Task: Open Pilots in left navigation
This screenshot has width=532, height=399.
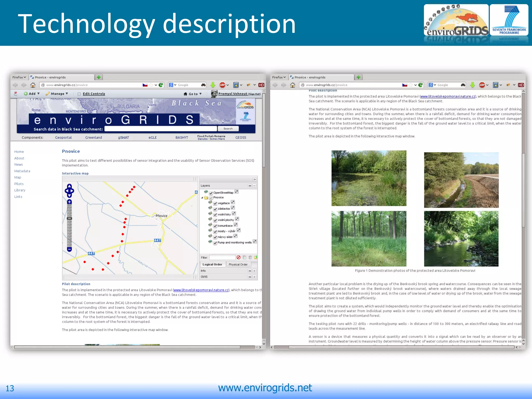Action: pyautogui.click(x=19, y=184)
